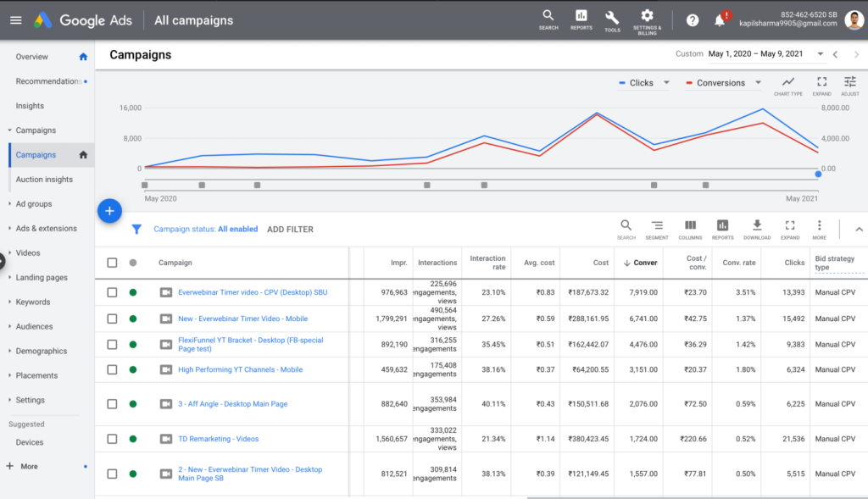Tick the select-all campaigns checkbox
Screen dimensions: 868x499
112,263
